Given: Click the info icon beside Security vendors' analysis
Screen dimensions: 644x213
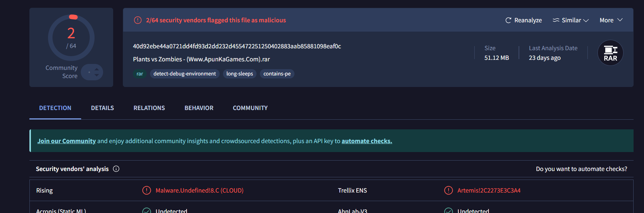Looking at the screenshot, I should pyautogui.click(x=116, y=169).
